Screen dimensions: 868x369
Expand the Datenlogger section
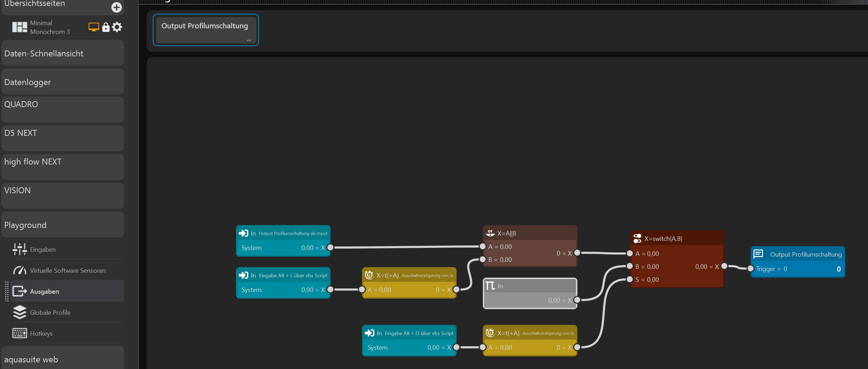pyautogui.click(x=62, y=82)
